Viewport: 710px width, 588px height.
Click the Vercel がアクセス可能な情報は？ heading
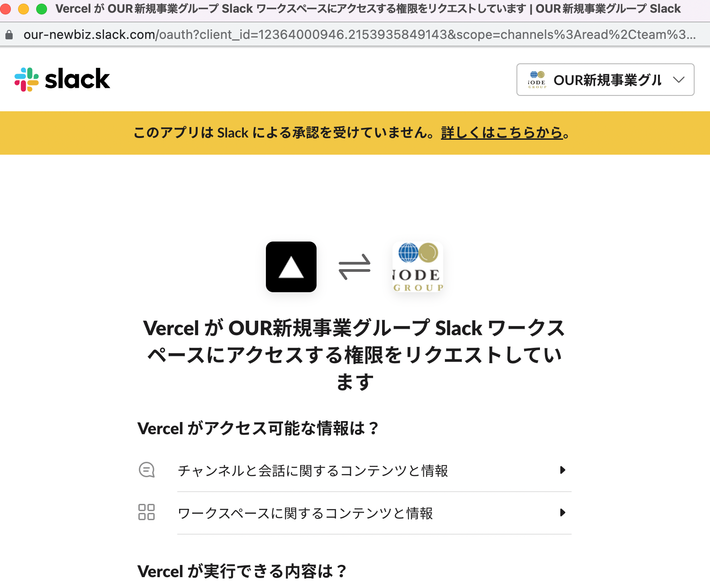pos(258,428)
